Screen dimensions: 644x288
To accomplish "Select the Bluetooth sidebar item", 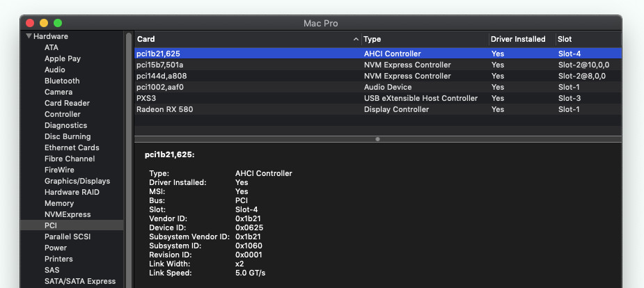I will [x=62, y=81].
